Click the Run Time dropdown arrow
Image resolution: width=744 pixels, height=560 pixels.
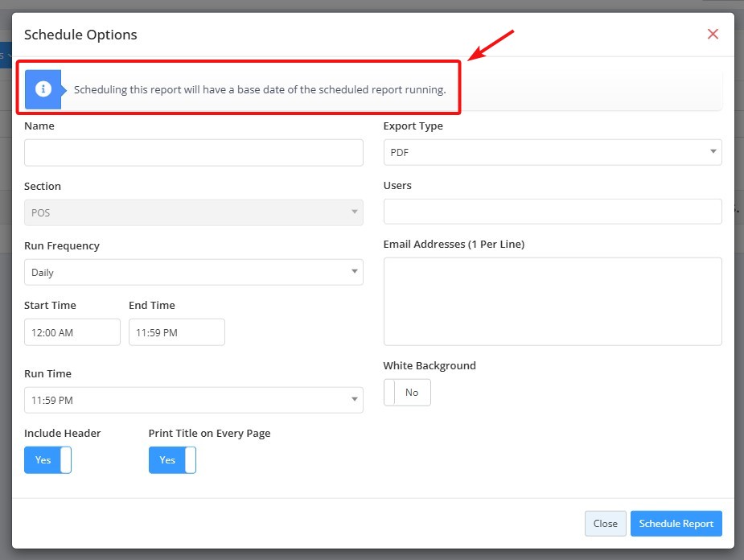[x=354, y=400]
